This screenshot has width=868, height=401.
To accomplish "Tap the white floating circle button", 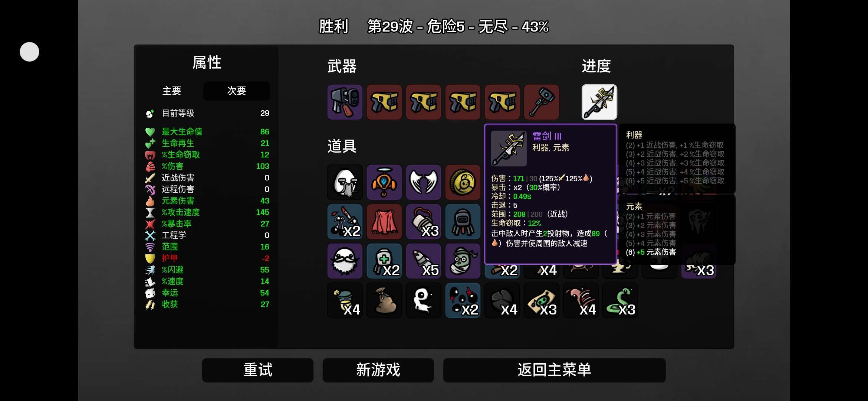I will point(29,52).
